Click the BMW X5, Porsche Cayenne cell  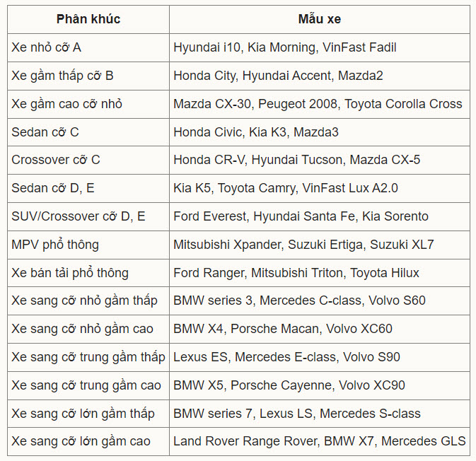click(289, 385)
